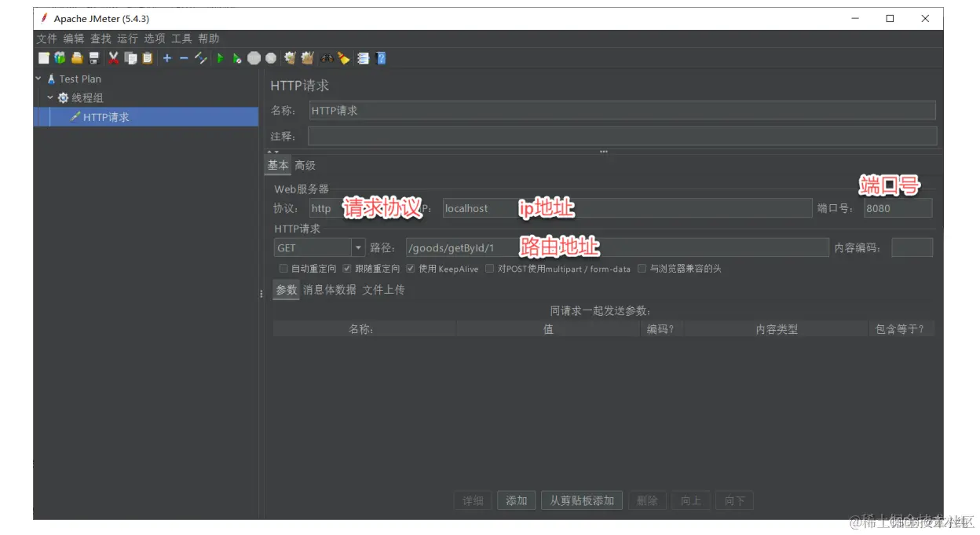Switch to the 高级 tab
The height and width of the screenshot is (535, 980).
305,166
